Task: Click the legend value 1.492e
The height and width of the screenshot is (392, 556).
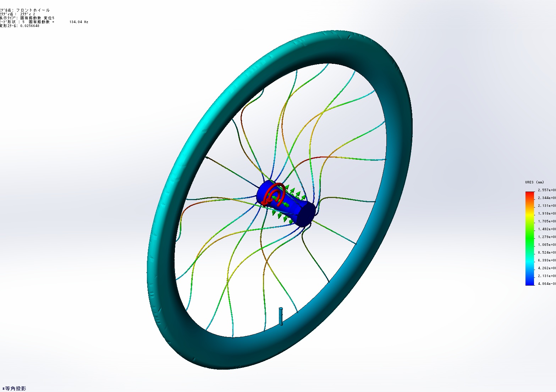Action: (547, 229)
